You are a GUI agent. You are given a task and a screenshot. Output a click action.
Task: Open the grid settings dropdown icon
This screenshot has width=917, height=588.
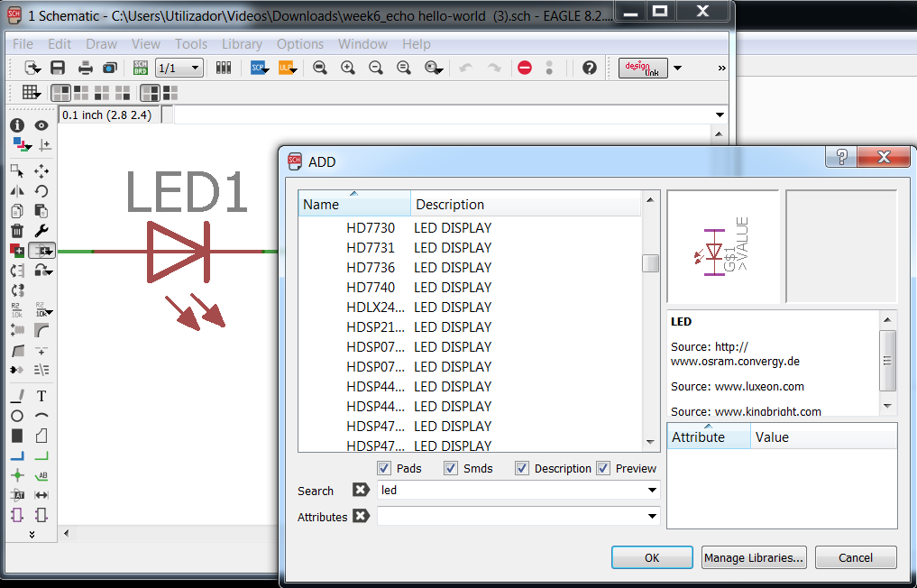[31, 93]
